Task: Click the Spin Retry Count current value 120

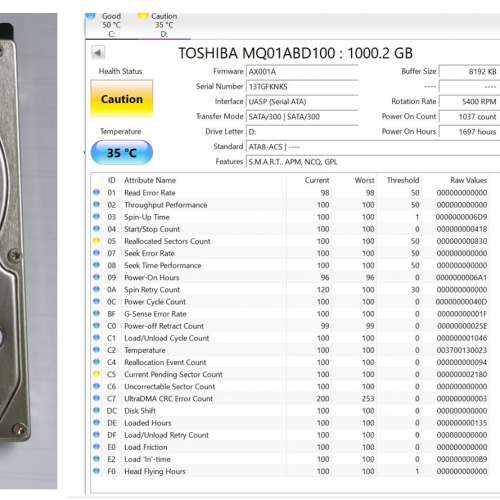Action: click(323, 290)
